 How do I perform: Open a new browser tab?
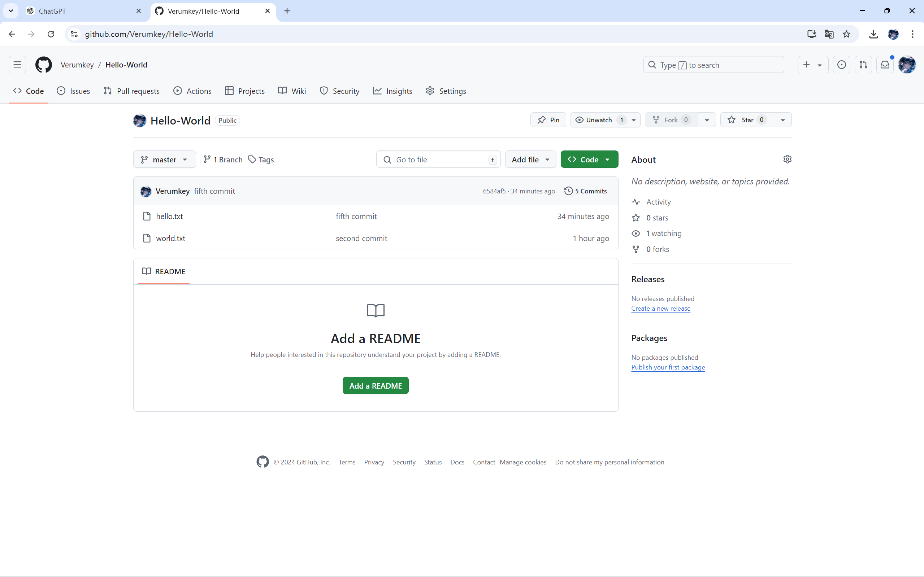[x=287, y=11]
